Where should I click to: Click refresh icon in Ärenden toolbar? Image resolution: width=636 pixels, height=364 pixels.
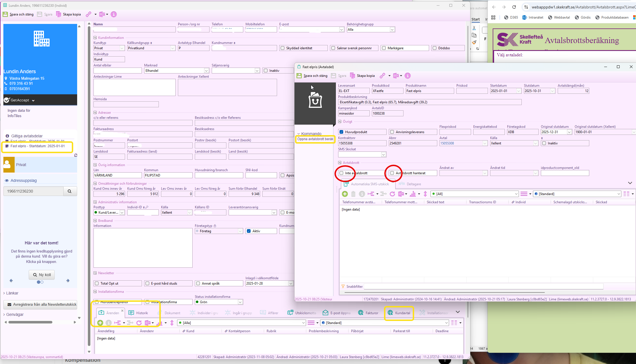(139, 323)
